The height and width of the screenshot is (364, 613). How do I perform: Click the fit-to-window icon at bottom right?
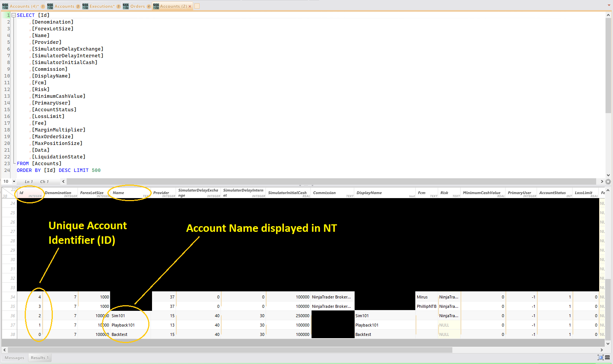click(x=601, y=358)
